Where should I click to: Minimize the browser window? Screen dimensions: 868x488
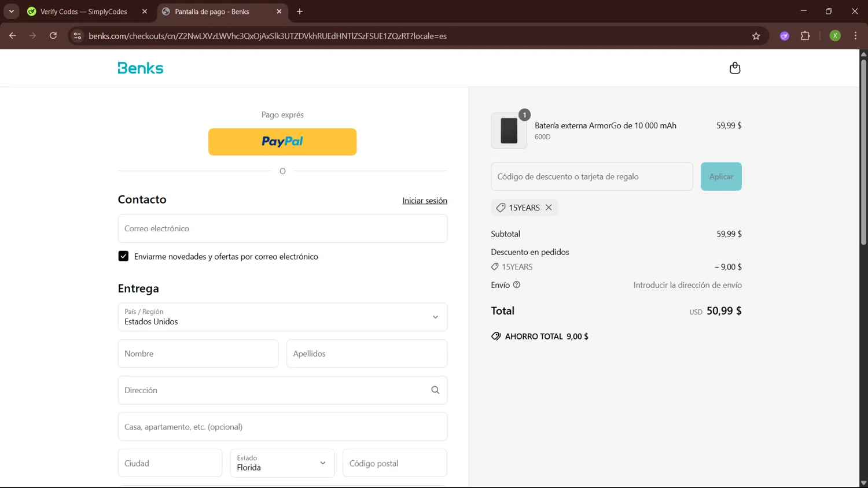point(803,11)
